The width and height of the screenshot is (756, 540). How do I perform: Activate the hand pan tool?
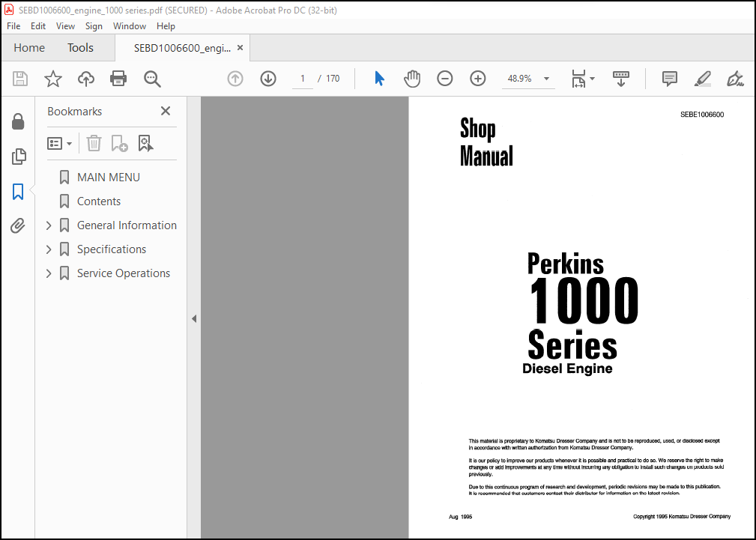pos(412,79)
